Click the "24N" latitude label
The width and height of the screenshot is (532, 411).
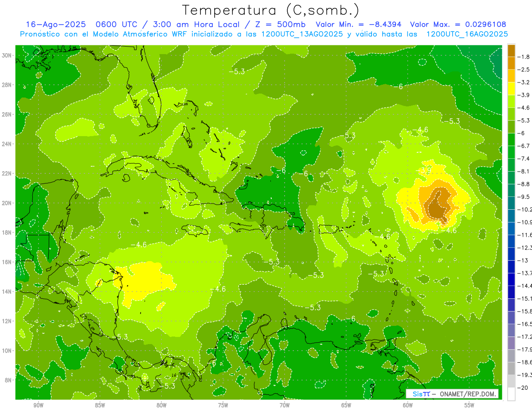pyautogui.click(x=7, y=144)
